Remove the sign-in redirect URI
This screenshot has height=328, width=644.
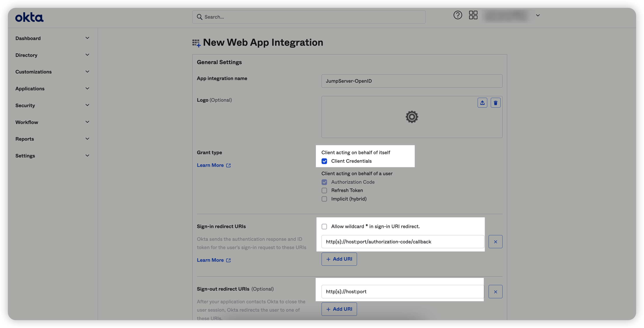pos(495,242)
